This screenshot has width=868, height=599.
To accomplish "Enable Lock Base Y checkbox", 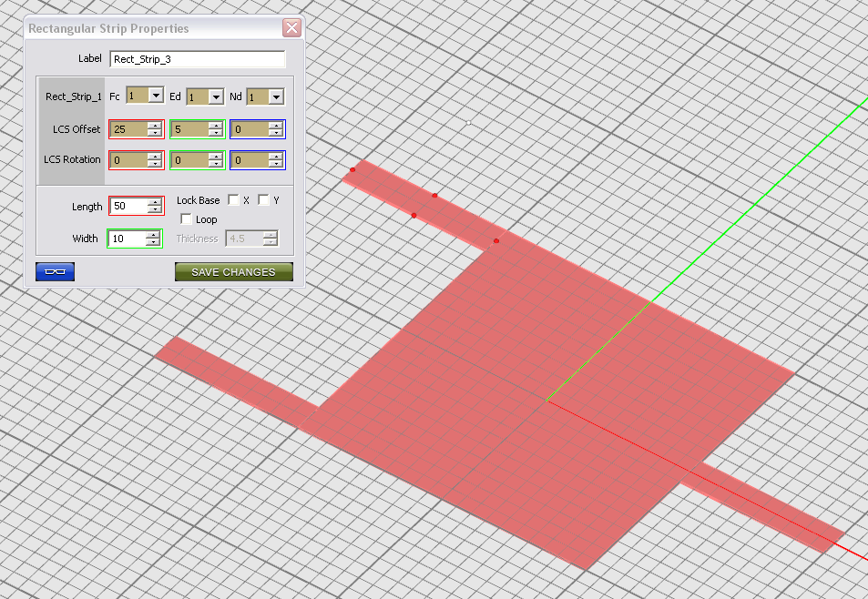I will tap(264, 200).
